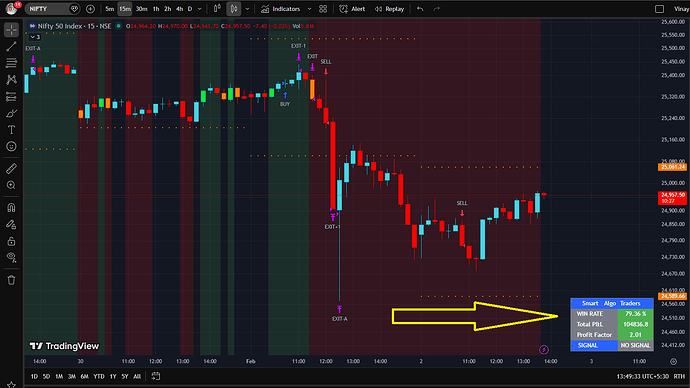The height and width of the screenshot is (388, 690).
Task: Open the patterns drawing tools
Action: (x=11, y=80)
